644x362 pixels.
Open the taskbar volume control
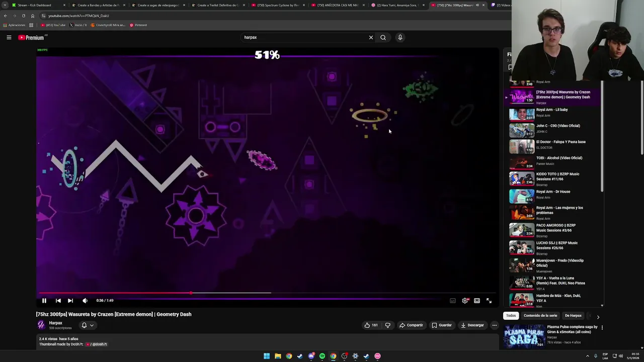pos(622,356)
